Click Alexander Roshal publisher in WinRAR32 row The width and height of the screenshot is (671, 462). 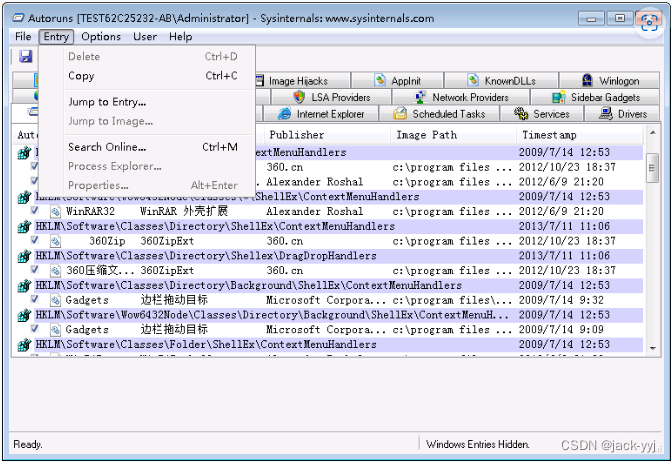pyautogui.click(x=315, y=211)
